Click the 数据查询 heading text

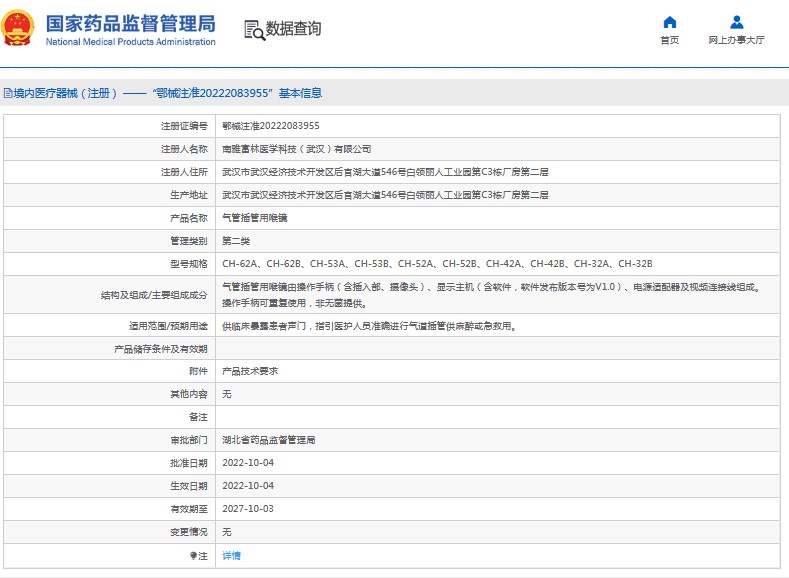tap(293, 29)
